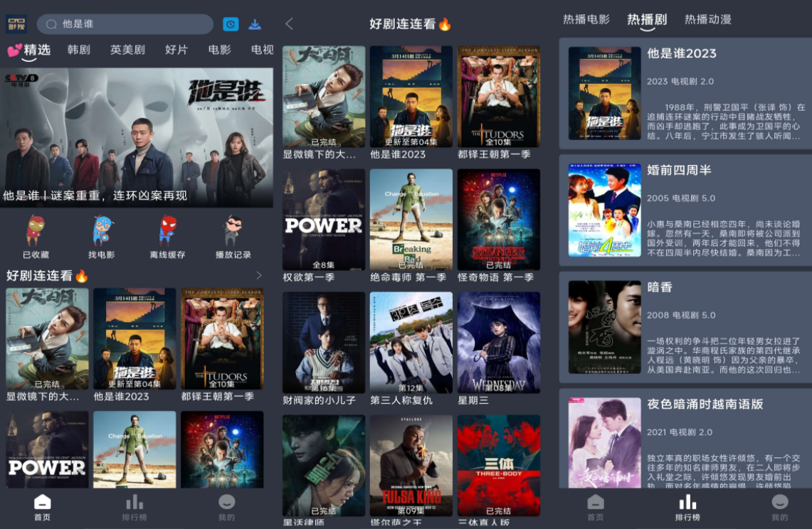Tap the 暗香 poster thumbnail
The image size is (812, 529).
pyautogui.click(x=604, y=327)
